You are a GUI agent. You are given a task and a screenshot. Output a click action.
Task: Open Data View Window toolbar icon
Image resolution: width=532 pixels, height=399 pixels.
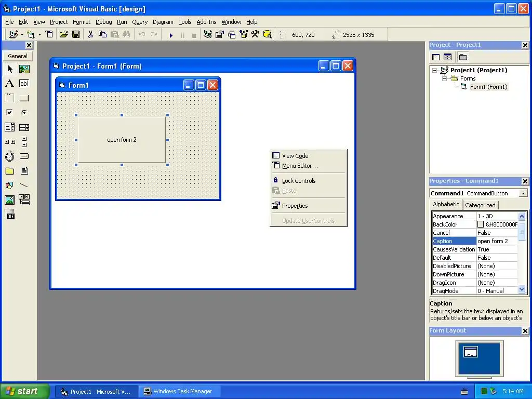(268, 35)
